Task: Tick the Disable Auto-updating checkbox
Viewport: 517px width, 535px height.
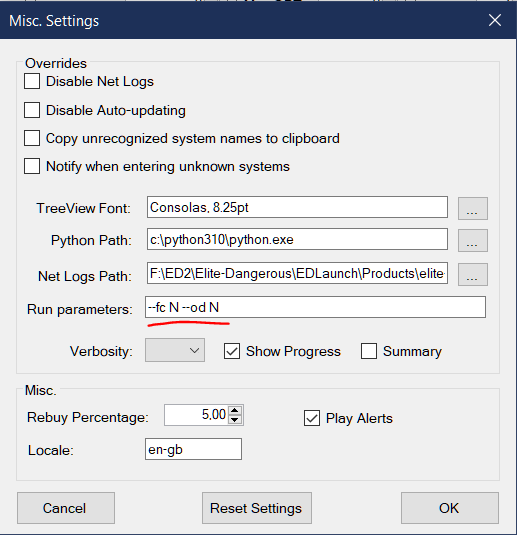Action: [x=32, y=110]
